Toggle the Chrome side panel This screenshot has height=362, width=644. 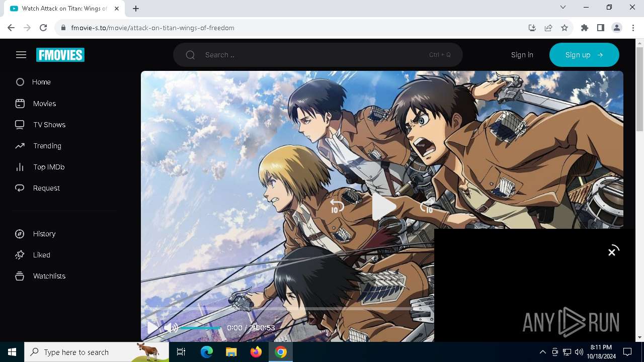[601, 28]
